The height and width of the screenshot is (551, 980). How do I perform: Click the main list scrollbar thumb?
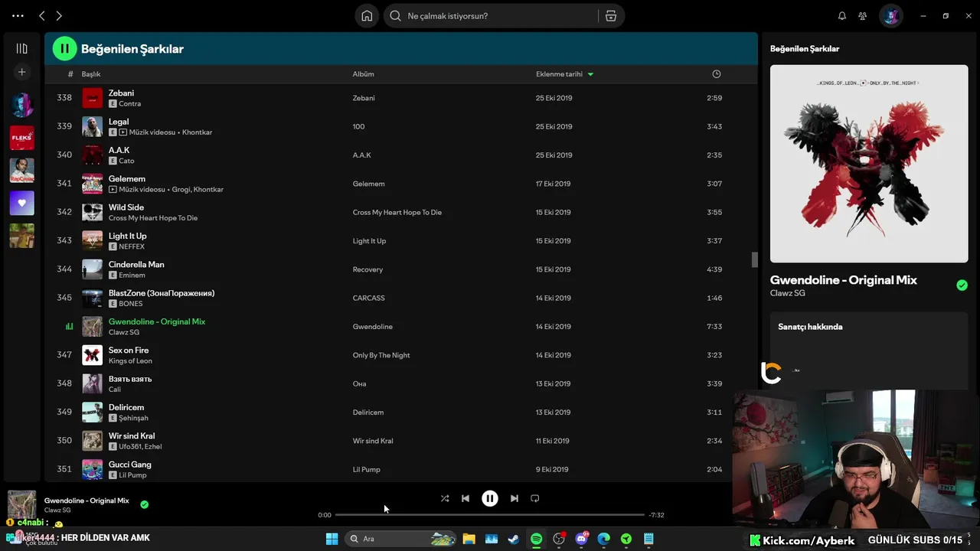[754, 260]
